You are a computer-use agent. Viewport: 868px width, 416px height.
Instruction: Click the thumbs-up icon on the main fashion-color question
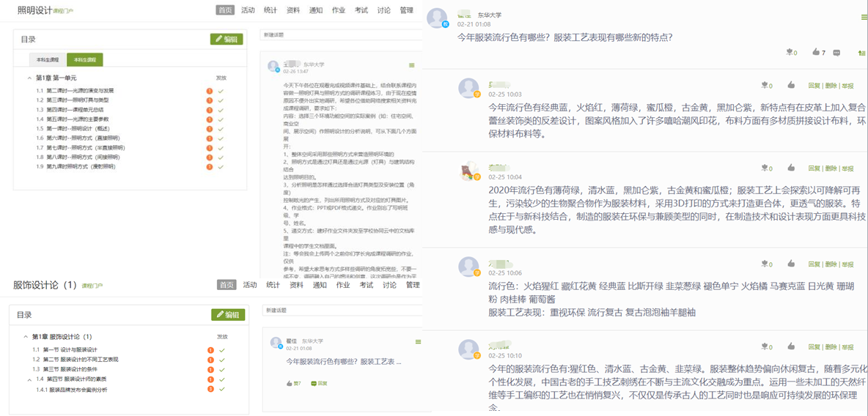(816, 52)
